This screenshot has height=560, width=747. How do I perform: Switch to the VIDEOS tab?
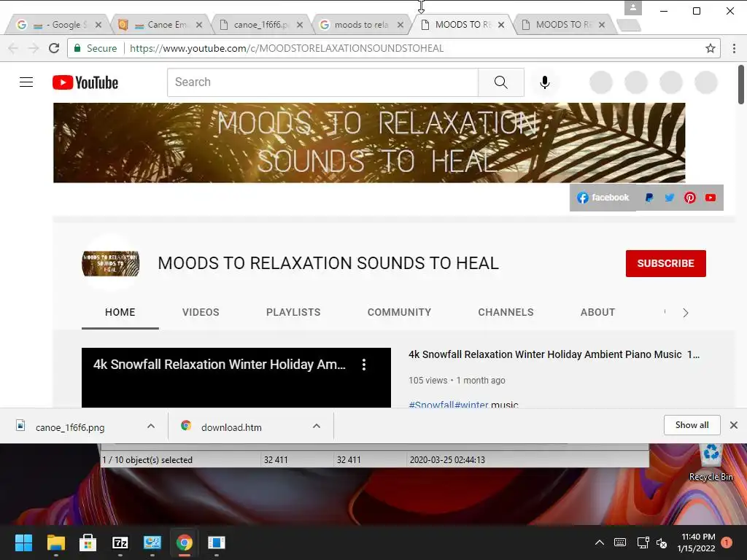tap(201, 312)
